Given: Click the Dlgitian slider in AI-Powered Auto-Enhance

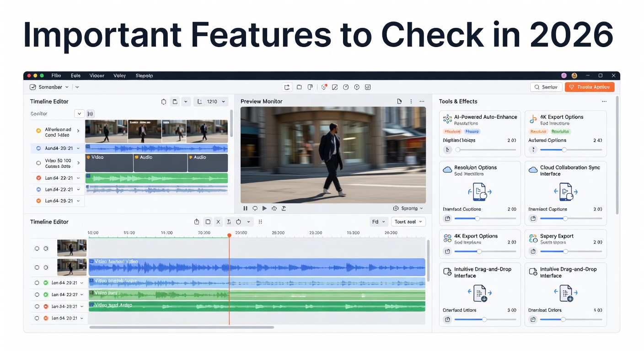Looking at the screenshot, I should coord(486,149).
